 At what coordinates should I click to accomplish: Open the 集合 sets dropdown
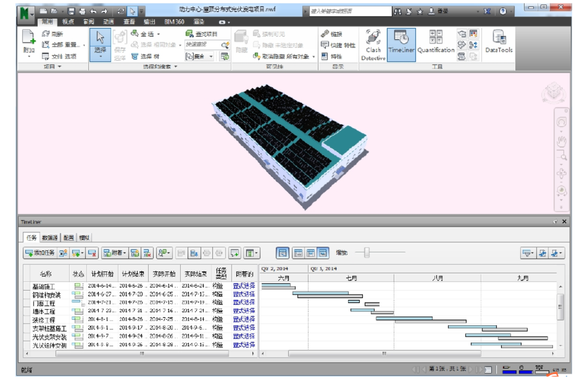coord(200,56)
